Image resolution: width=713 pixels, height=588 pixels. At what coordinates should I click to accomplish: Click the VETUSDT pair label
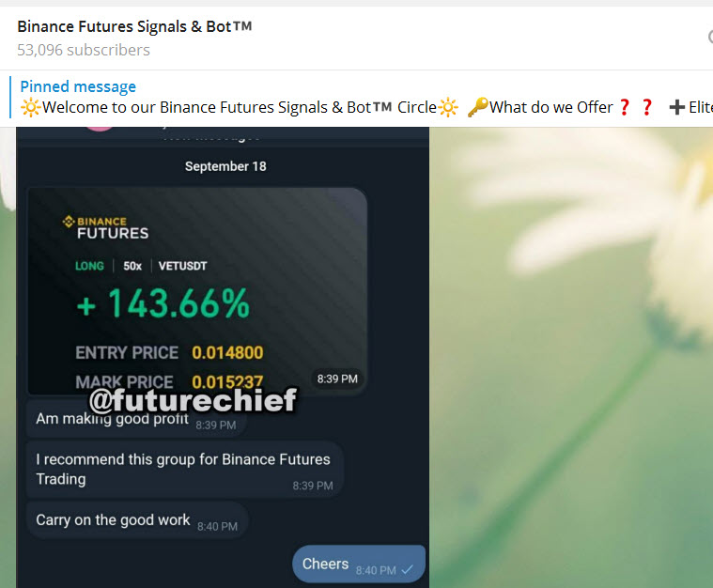point(182,266)
